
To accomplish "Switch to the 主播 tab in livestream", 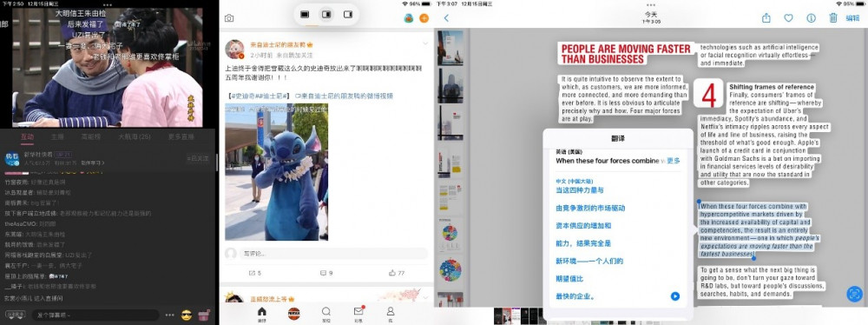I will 57,136.
